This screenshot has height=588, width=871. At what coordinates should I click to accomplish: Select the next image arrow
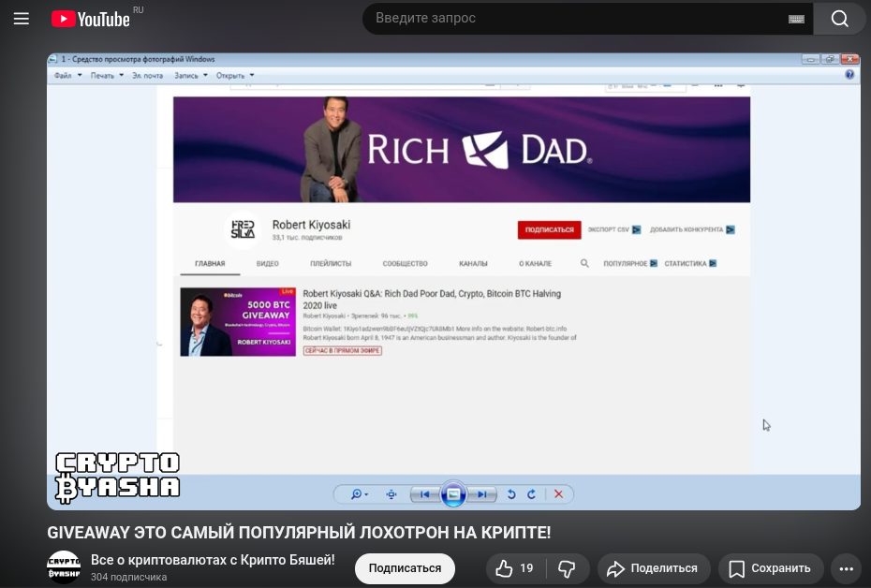click(x=480, y=493)
